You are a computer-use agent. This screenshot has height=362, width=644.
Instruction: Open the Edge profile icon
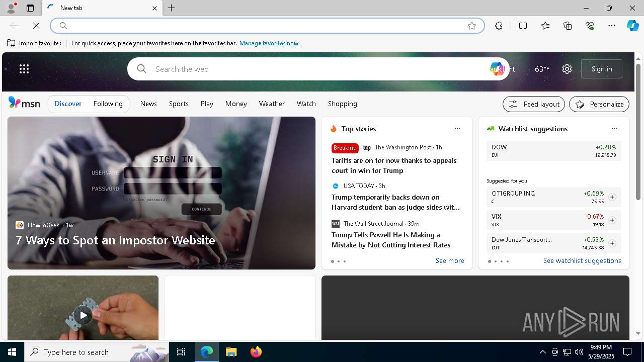point(11,8)
